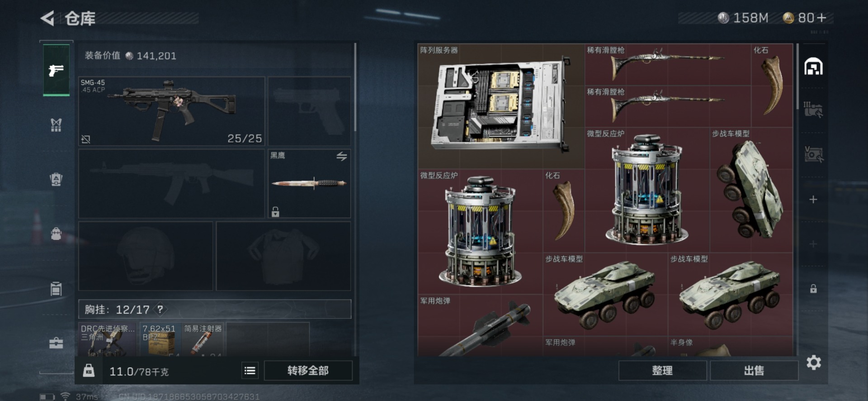Open the briefcase category icon

point(56,343)
